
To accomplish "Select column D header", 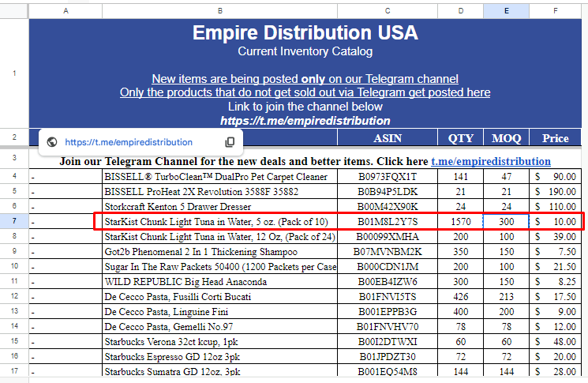I will (x=460, y=11).
